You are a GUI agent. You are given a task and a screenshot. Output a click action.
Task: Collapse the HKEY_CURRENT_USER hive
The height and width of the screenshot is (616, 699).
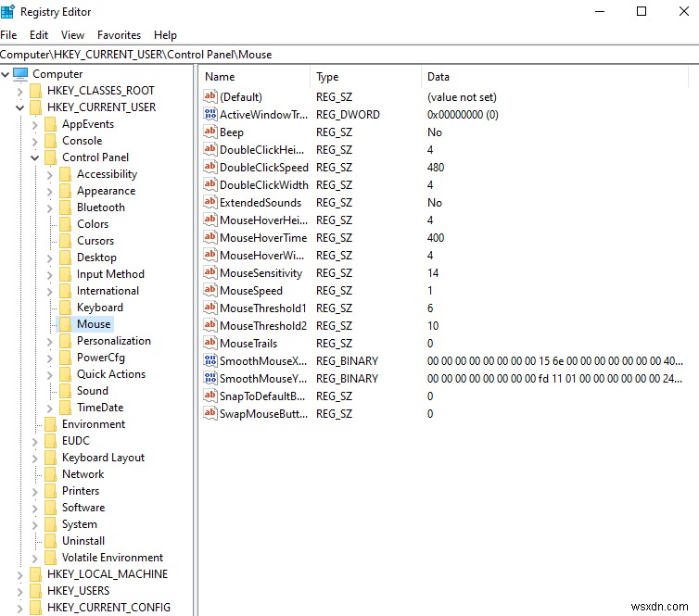(x=19, y=107)
